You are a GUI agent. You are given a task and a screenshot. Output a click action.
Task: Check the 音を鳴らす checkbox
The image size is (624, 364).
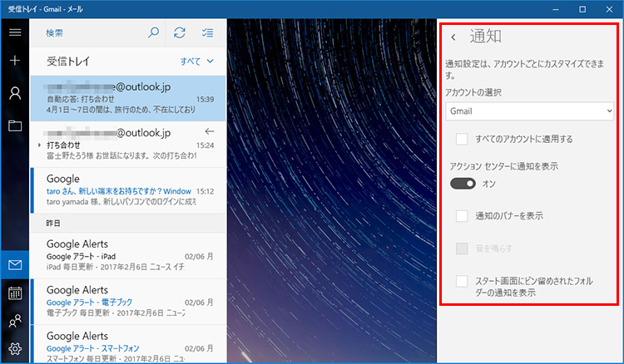[x=462, y=248]
